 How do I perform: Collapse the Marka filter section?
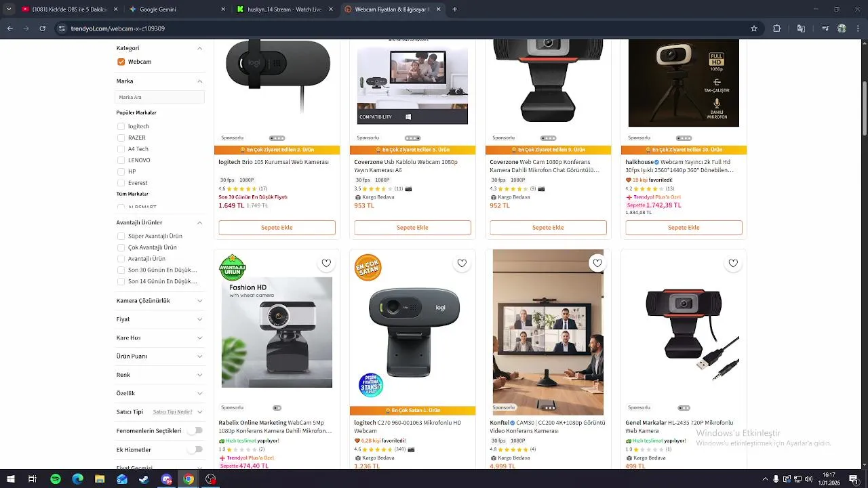point(199,81)
